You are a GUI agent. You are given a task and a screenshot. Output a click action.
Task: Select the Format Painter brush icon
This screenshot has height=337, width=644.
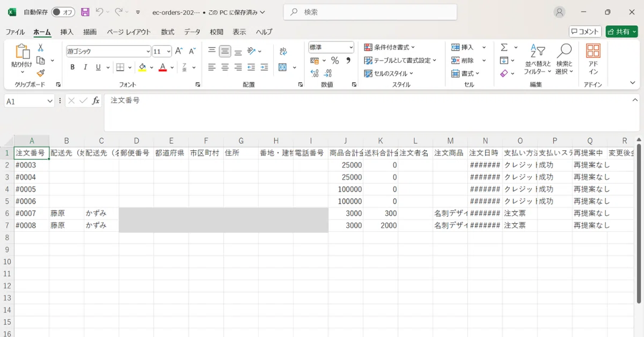click(40, 73)
